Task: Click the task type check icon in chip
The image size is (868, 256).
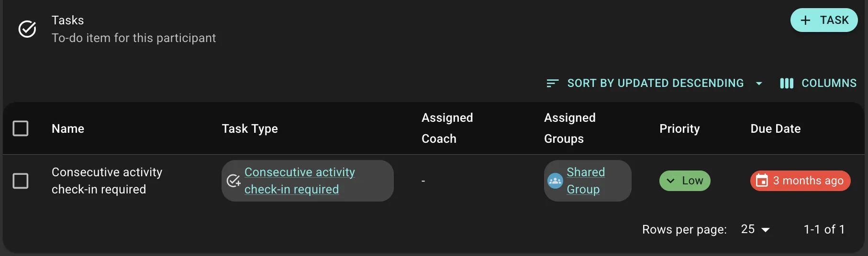Action: point(234,181)
